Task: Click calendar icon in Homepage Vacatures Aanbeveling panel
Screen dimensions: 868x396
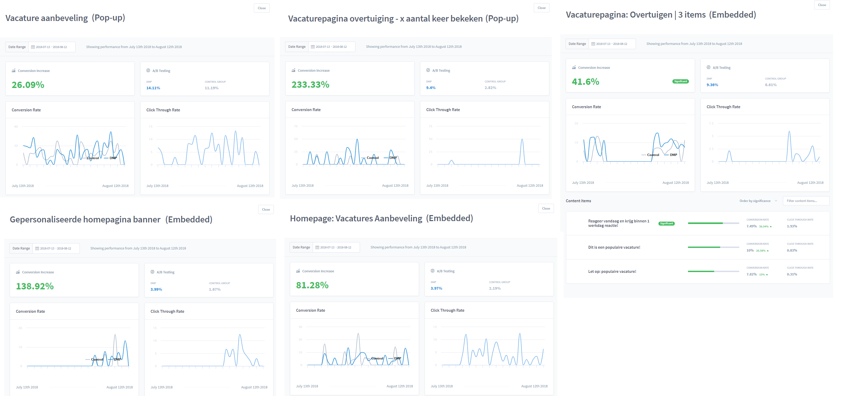Action: click(317, 247)
